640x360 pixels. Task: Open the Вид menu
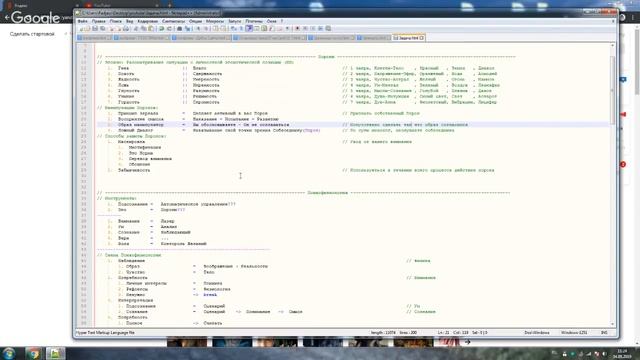tap(129, 21)
